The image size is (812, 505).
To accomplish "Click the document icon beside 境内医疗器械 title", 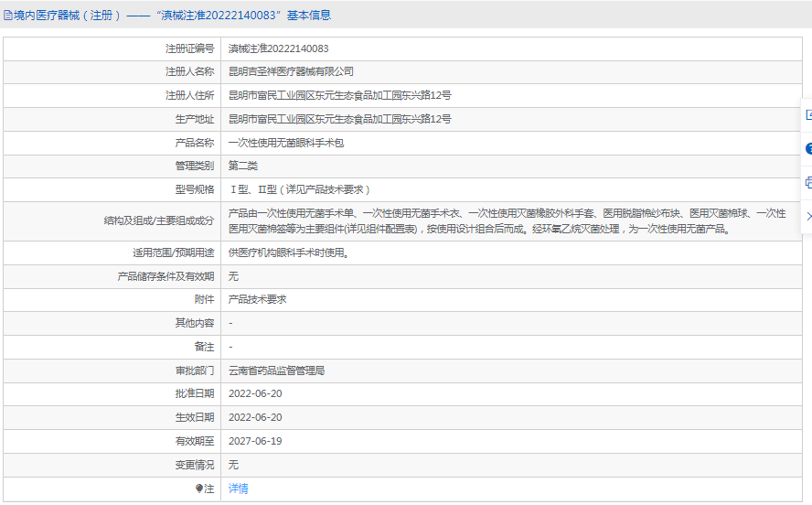I will (x=8, y=16).
